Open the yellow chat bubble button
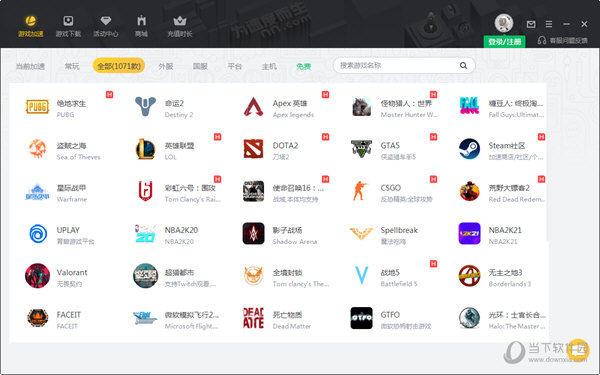Screen dimensions: 600x375 (x=578, y=350)
